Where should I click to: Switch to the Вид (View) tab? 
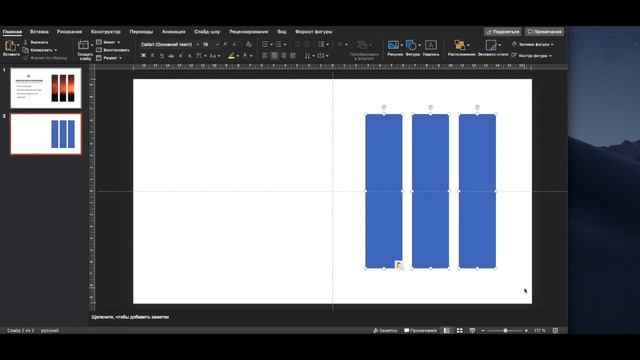(282, 31)
